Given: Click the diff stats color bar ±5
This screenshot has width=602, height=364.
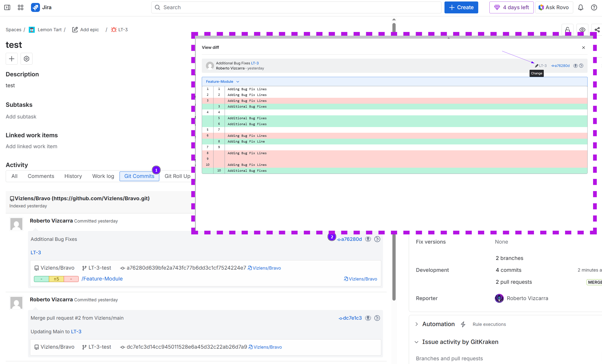Looking at the screenshot, I should coord(56,279).
